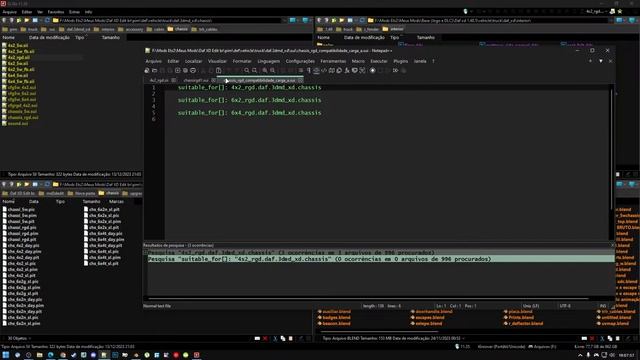Open the Configurações menu in Notepad++
640x360 pixels.
[x=300, y=61]
